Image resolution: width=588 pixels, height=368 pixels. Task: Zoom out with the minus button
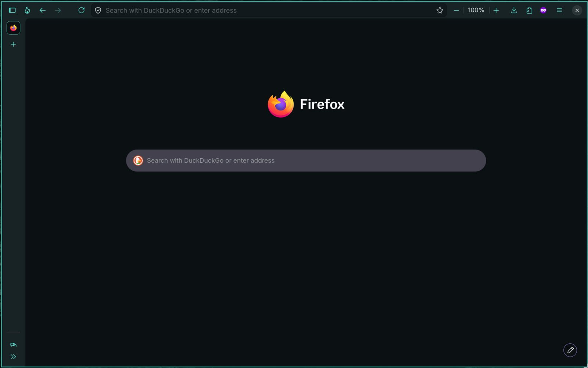(x=456, y=10)
